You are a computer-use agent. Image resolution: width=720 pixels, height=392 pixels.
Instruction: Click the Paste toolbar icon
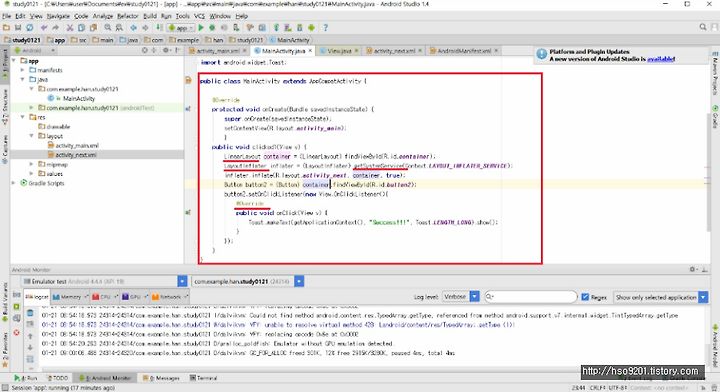coord(93,28)
